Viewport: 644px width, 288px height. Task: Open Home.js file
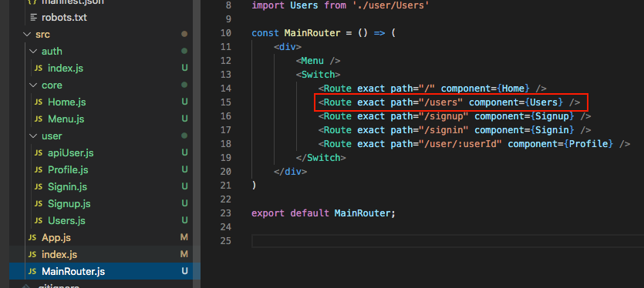pos(66,102)
